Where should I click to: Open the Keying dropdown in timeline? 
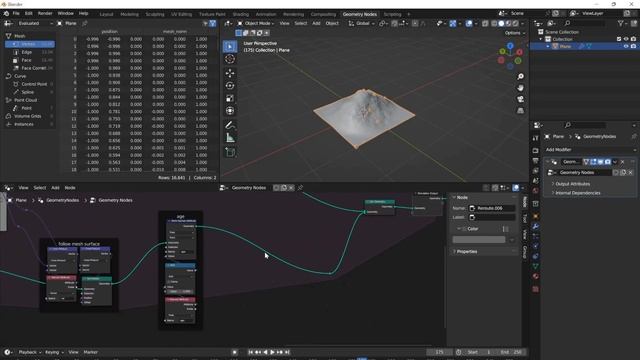[x=54, y=352]
